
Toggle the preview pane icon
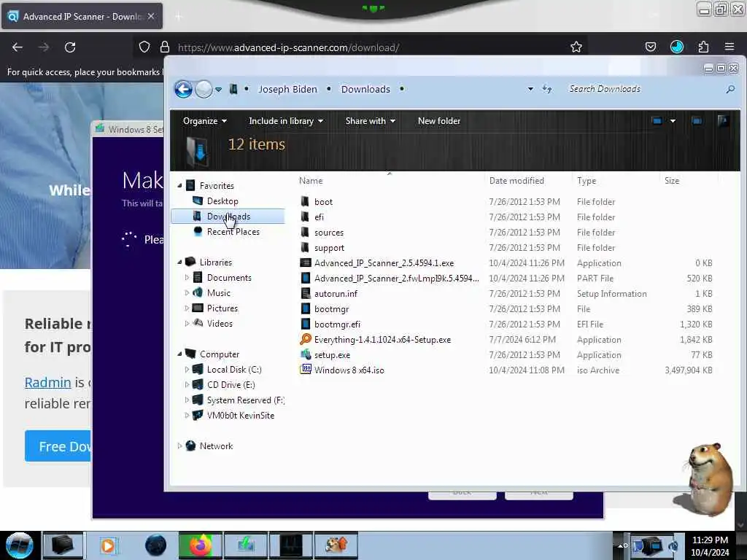697,121
